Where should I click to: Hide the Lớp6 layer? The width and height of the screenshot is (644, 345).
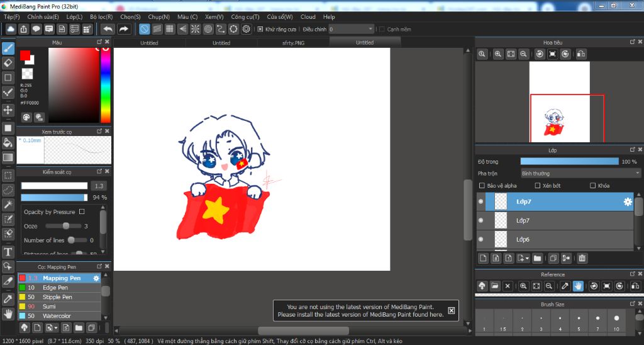point(481,239)
